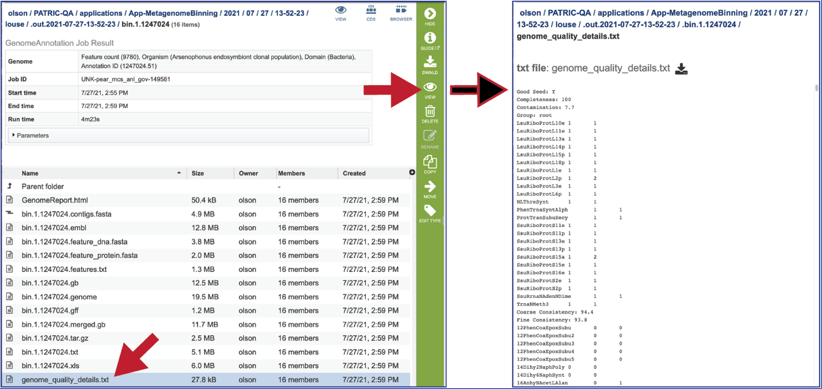Click the table column selector plus icon
The width and height of the screenshot is (822, 389).
(x=412, y=172)
